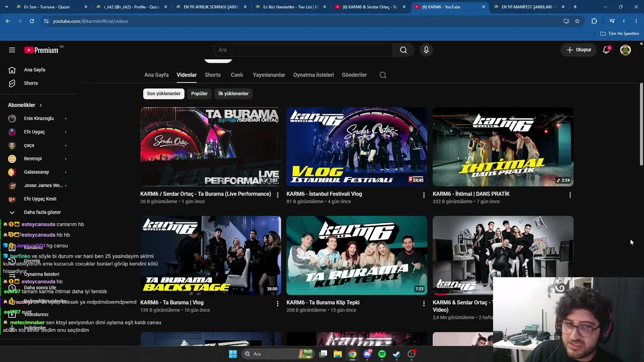
Task: Open the notifications bell
Action: pos(606,50)
